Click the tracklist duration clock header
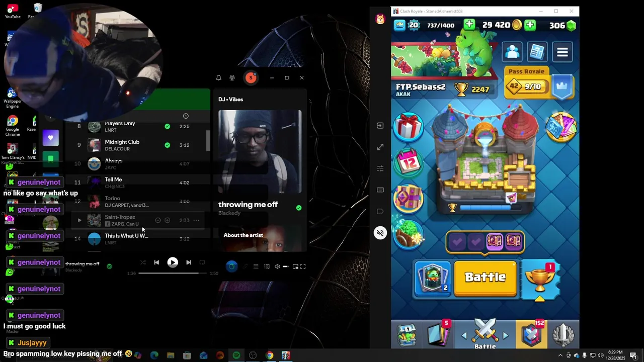 pos(186,116)
